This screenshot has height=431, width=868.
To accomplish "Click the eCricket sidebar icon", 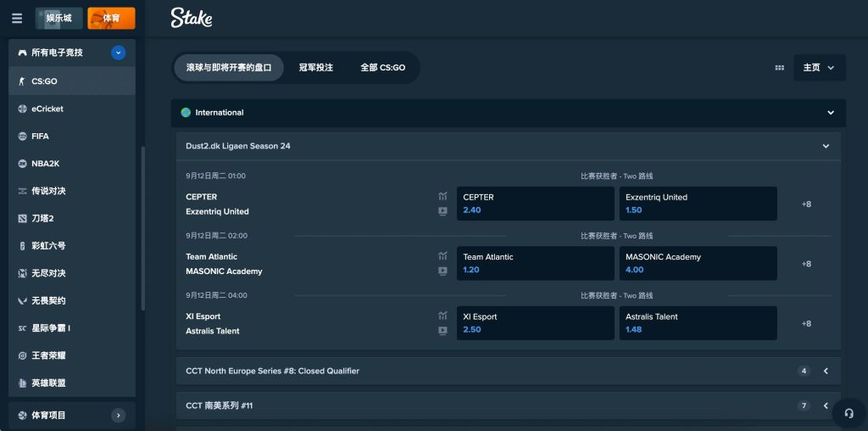I will [x=22, y=109].
